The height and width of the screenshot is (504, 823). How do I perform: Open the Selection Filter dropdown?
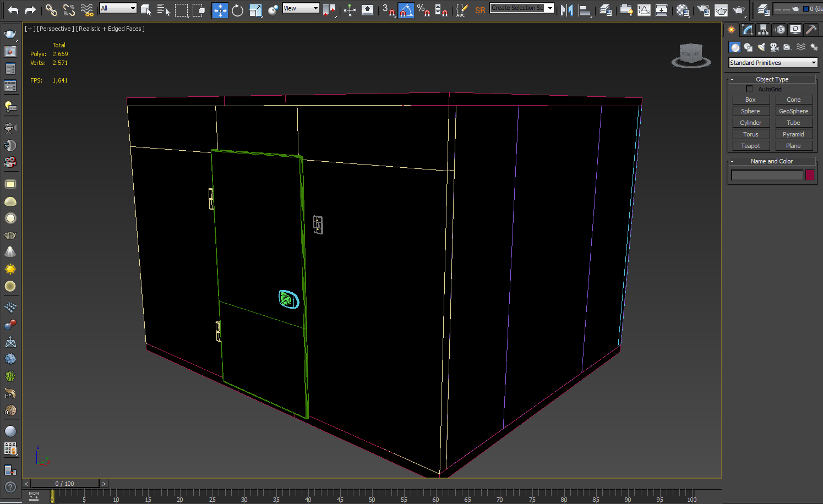(x=116, y=8)
